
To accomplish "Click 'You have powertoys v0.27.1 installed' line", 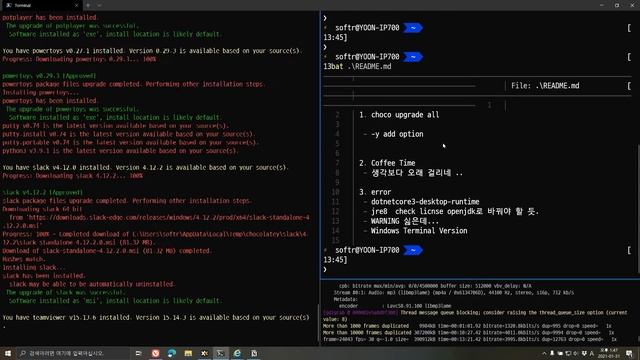I will [152, 51].
